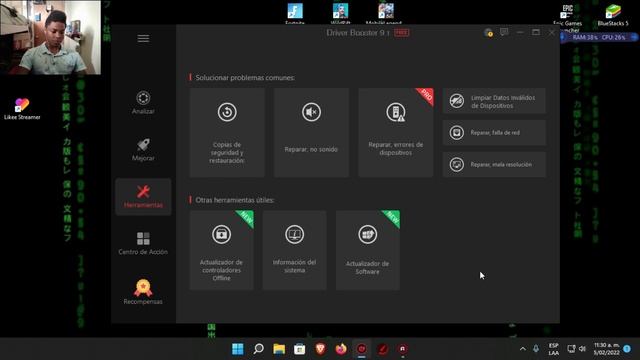Open Microsoft Store from taskbar
Image resolution: width=640 pixels, height=360 pixels.
[x=300, y=349]
